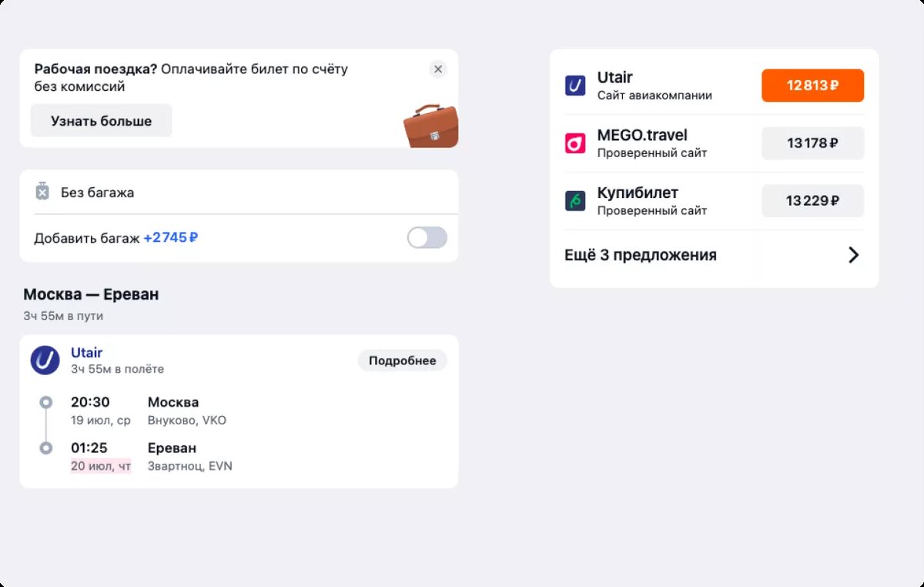Click the +2745 ₽ baggage price
The image size is (924, 587).
pos(171,238)
